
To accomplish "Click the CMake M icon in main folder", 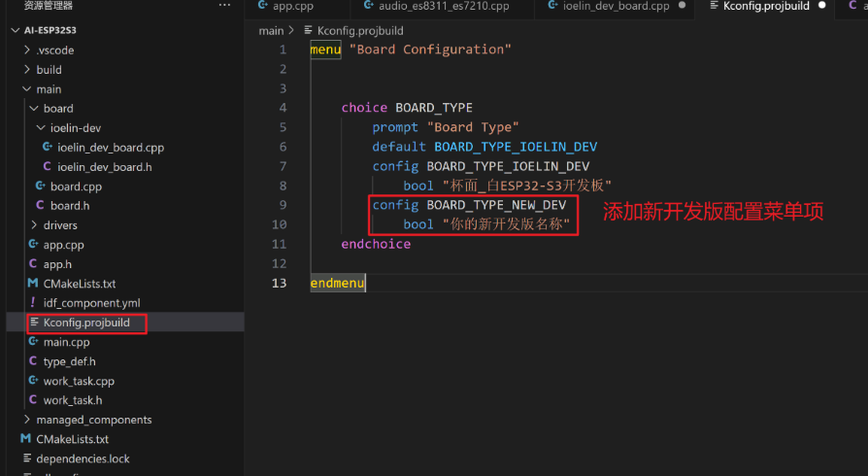I will (x=33, y=283).
